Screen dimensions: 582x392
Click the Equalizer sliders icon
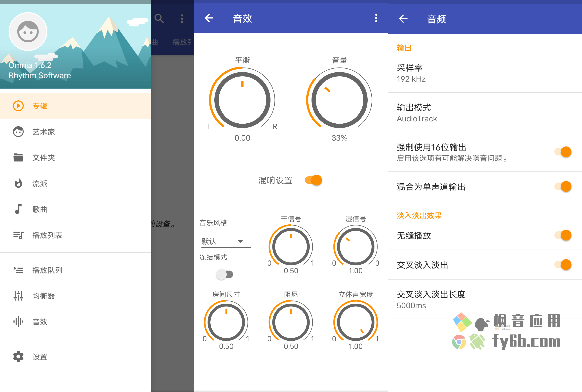(x=18, y=296)
